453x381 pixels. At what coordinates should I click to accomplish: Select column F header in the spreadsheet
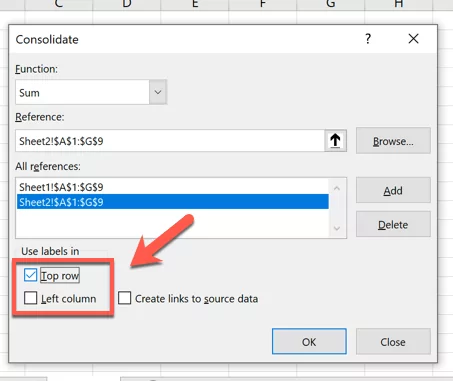point(263,4)
